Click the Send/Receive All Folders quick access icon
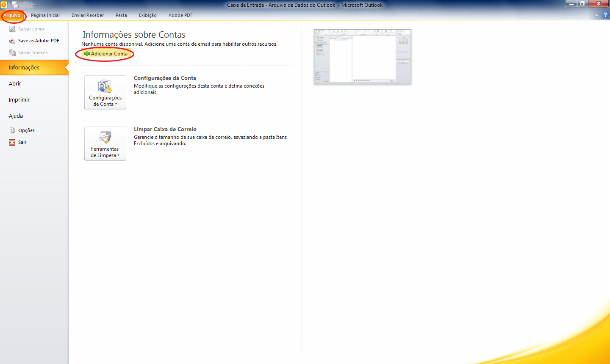The width and height of the screenshot is (610, 364). [15, 5]
